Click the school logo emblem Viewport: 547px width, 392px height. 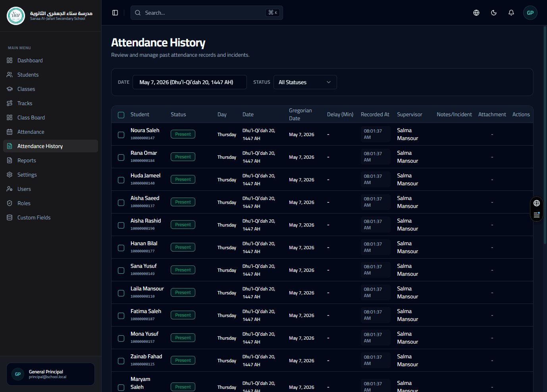point(16,16)
